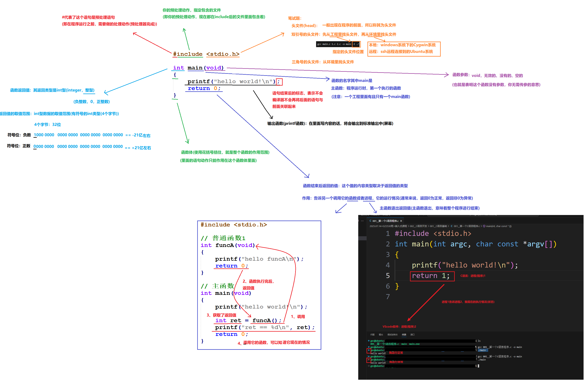Click 'argc' parameter in VS Code main signature

point(459,244)
